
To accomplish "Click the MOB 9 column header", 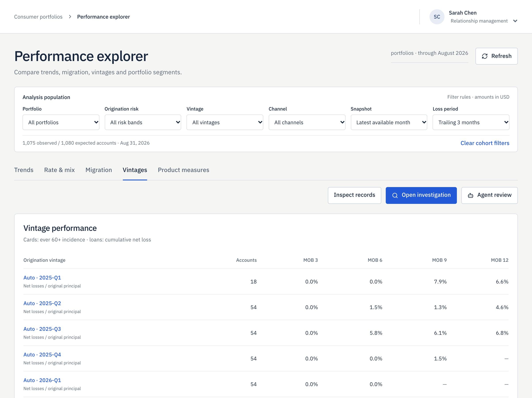I will pos(439,260).
